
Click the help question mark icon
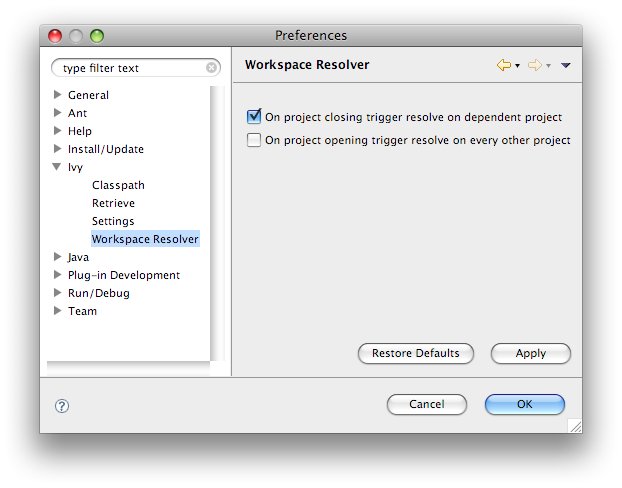coord(62,406)
